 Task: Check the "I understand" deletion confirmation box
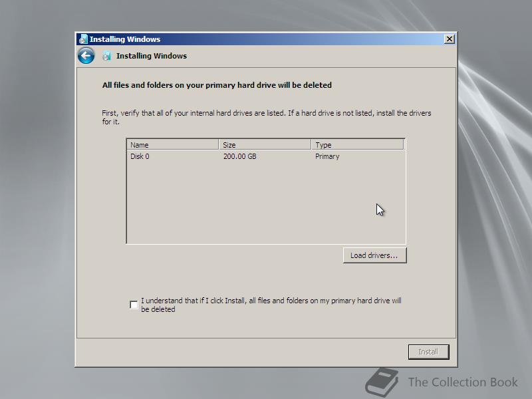[134, 305]
